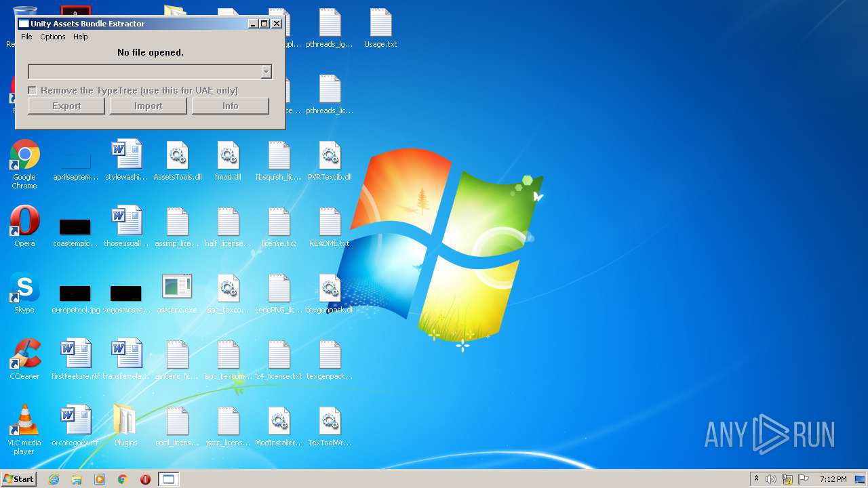The height and width of the screenshot is (488, 868).
Task: Select AssetsTools.dll on the desktop
Action: (x=177, y=161)
